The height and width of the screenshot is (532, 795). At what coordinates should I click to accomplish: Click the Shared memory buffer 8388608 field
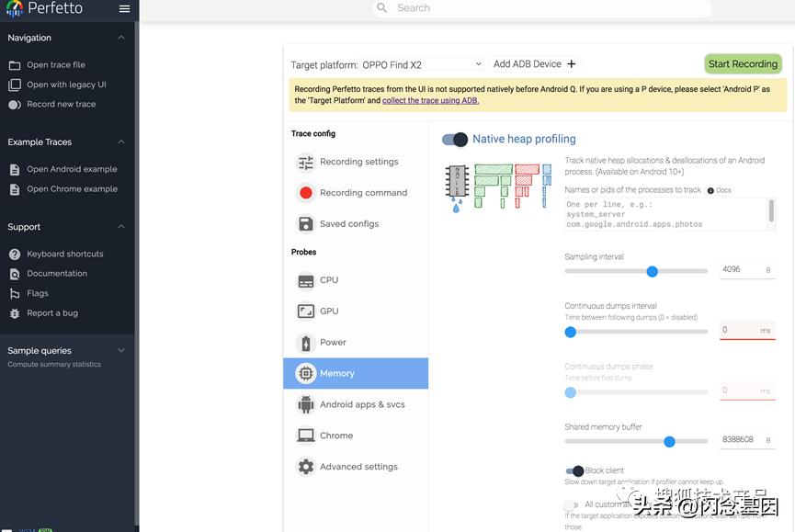point(747,440)
